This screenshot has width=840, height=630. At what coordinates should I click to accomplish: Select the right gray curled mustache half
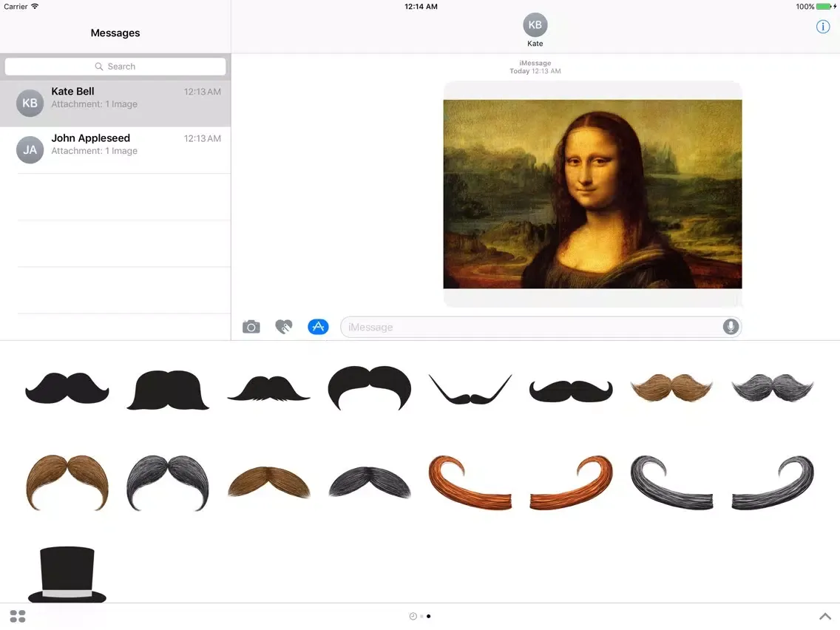point(773,482)
